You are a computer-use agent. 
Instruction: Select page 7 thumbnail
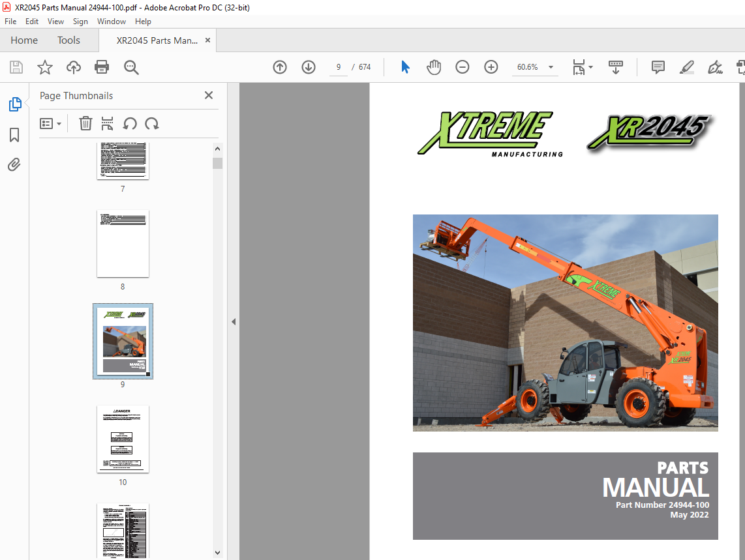click(123, 160)
